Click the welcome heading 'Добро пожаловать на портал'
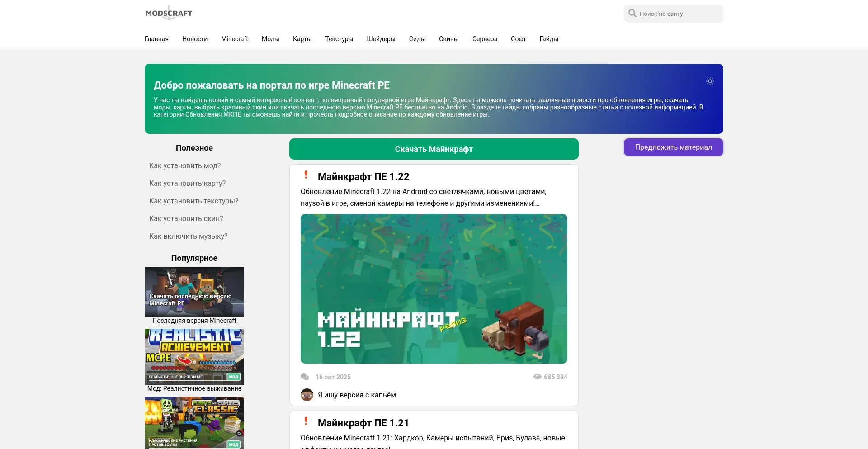Viewport: 868px width, 449px height. click(272, 85)
